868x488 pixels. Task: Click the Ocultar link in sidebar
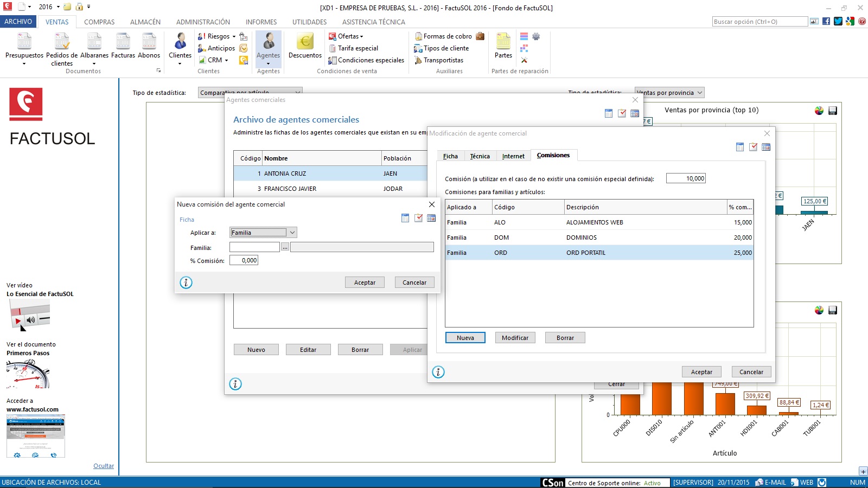point(104,466)
